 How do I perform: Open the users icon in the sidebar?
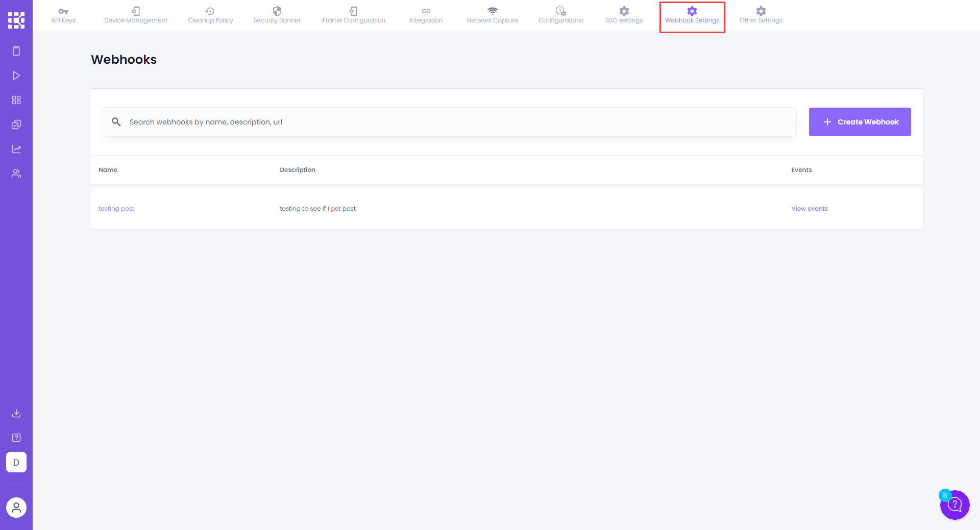pos(16,173)
